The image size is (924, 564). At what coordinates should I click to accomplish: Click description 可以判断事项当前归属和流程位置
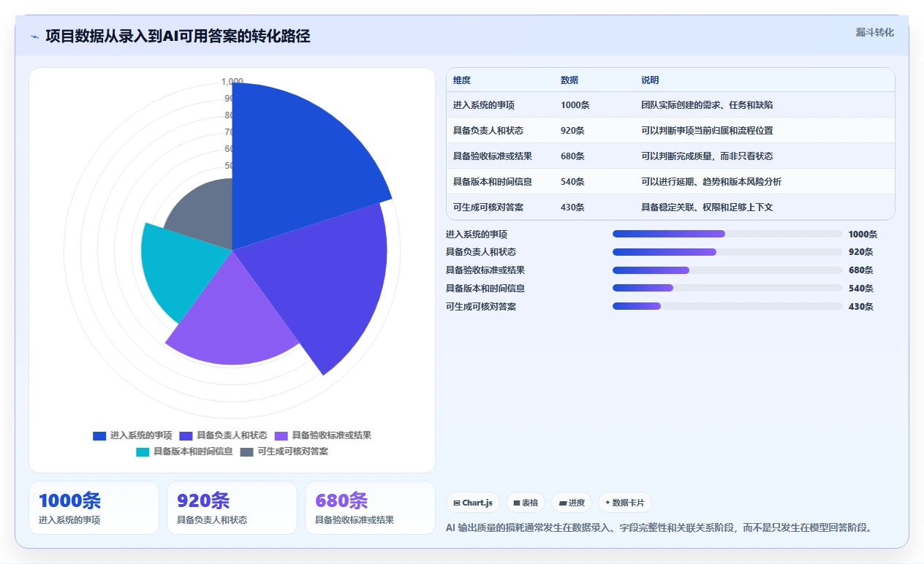707,131
